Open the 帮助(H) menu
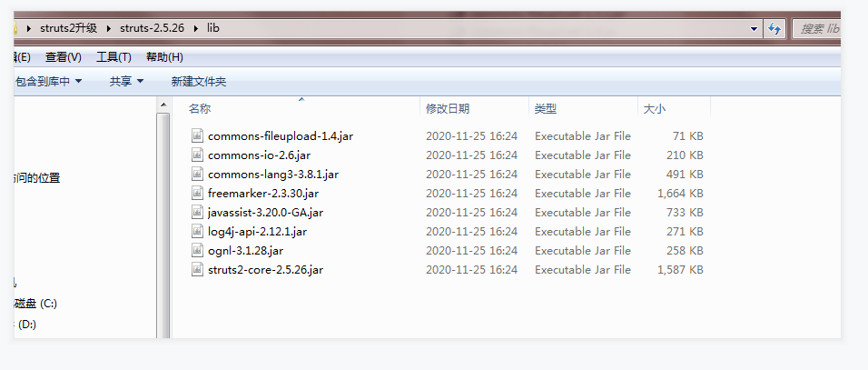The image size is (868, 370). click(x=164, y=57)
